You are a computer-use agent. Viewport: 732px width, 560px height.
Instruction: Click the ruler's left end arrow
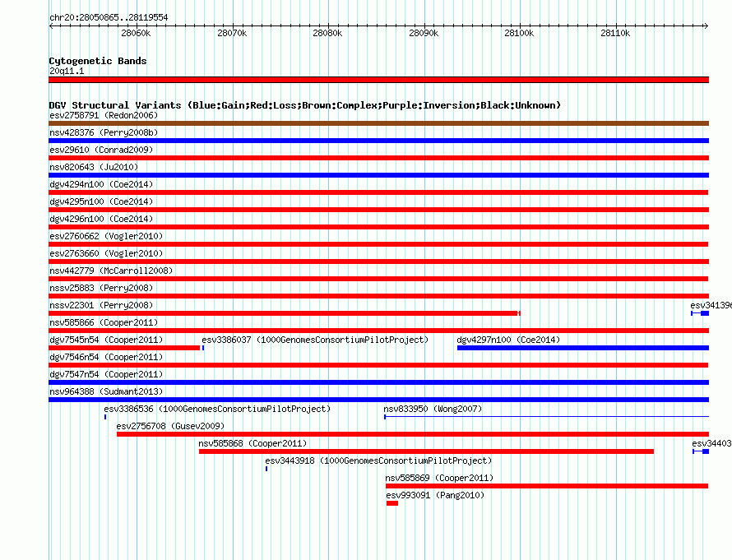tap(51, 26)
